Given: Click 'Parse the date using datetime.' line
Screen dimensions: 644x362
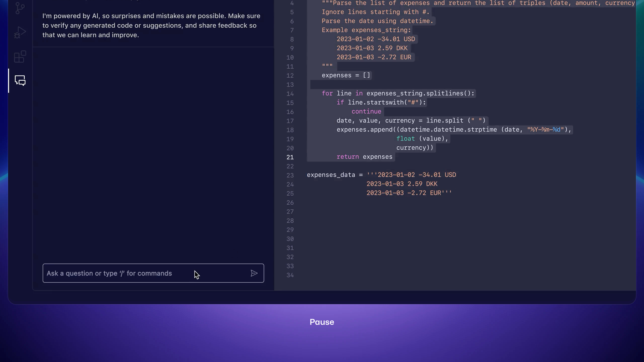Looking at the screenshot, I should click(377, 21).
